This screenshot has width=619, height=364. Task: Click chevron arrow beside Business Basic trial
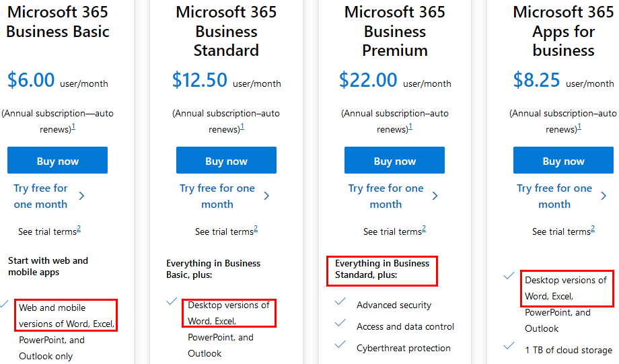[81, 196]
